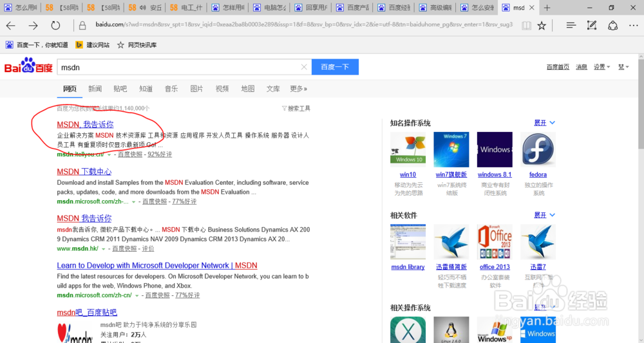This screenshot has height=343, width=644.
Task: Open a new browser tab with plus
Action: pos(547,7)
